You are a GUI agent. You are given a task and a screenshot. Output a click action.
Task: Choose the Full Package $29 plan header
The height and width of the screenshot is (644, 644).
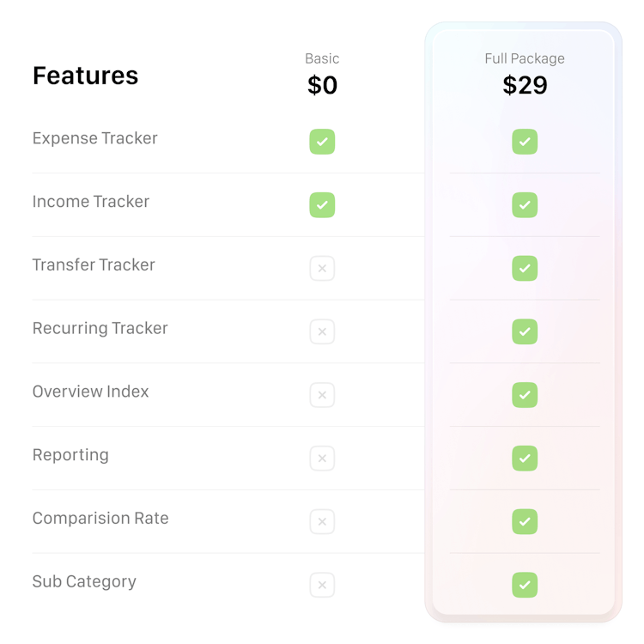pyautogui.click(x=525, y=75)
